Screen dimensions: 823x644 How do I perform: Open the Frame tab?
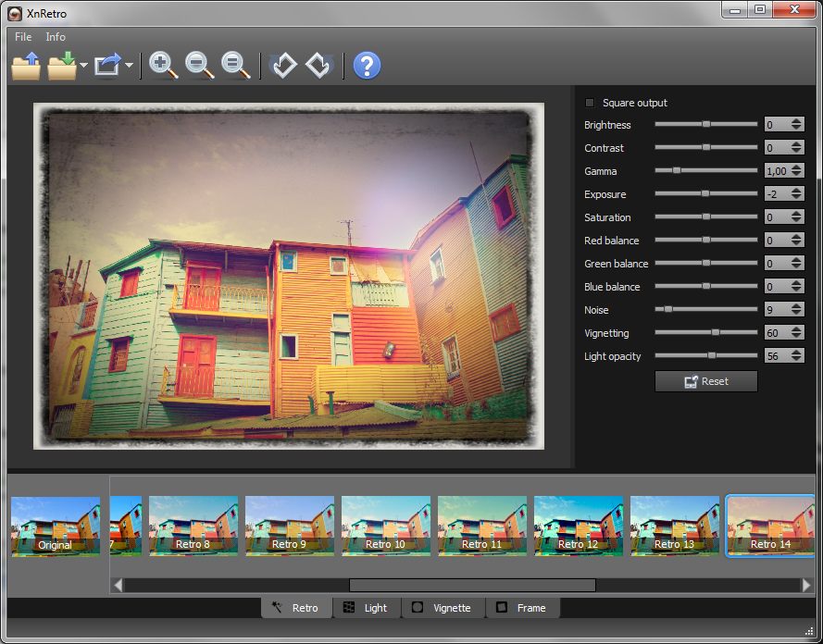pyautogui.click(x=523, y=608)
